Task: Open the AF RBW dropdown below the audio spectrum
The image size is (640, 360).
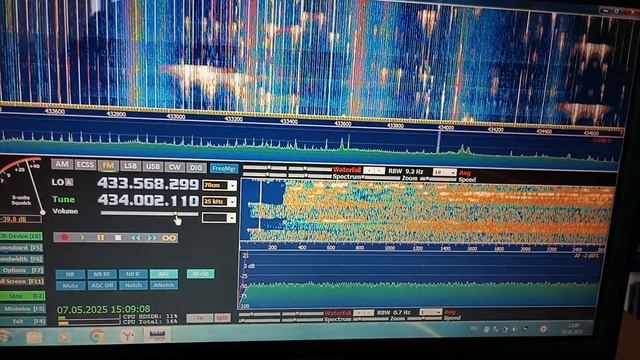Action: (x=363, y=313)
